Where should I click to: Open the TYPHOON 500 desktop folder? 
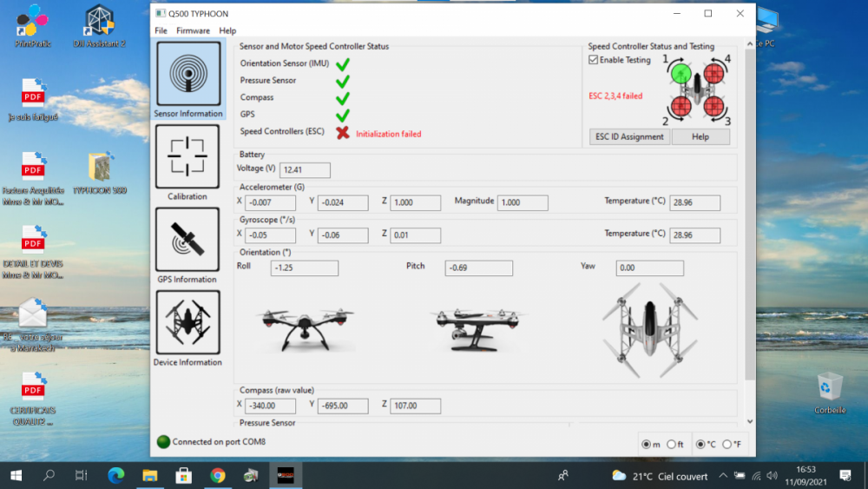pos(100,173)
